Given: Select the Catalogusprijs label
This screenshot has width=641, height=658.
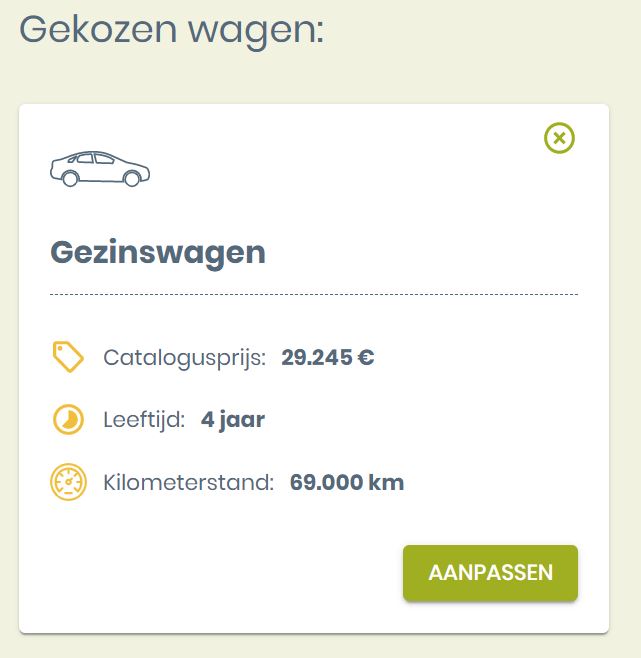Looking at the screenshot, I should tap(185, 358).
